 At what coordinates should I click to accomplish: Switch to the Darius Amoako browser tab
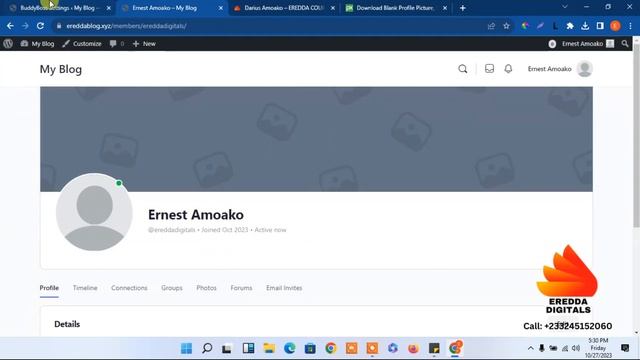point(284,8)
